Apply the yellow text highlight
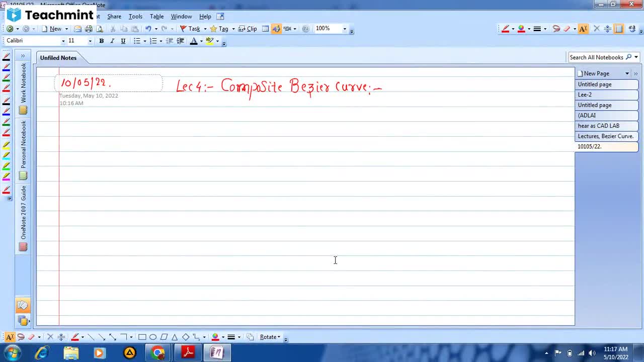 pyautogui.click(x=209, y=41)
